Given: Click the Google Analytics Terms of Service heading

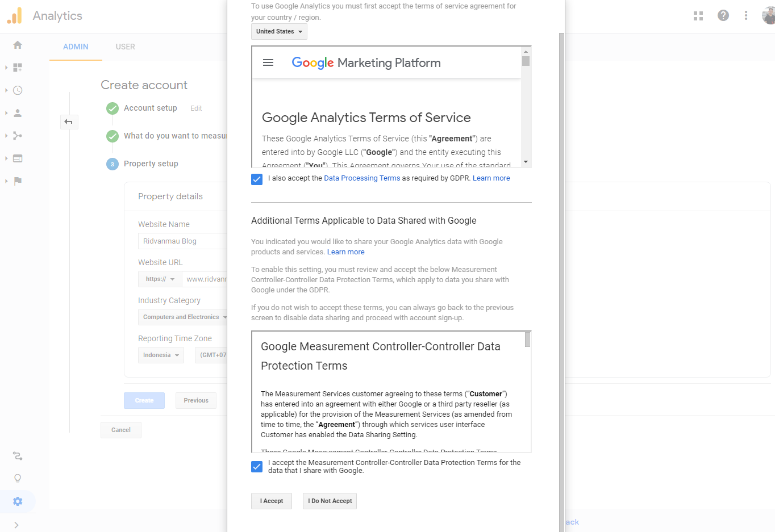Looking at the screenshot, I should point(366,118).
